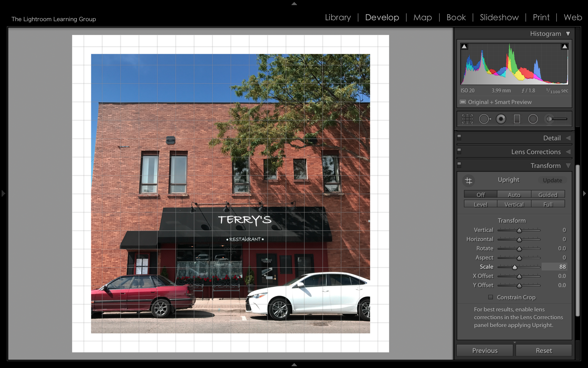Toggle shadow clipping indicator in histogram
The image size is (588, 368).
coord(464,46)
